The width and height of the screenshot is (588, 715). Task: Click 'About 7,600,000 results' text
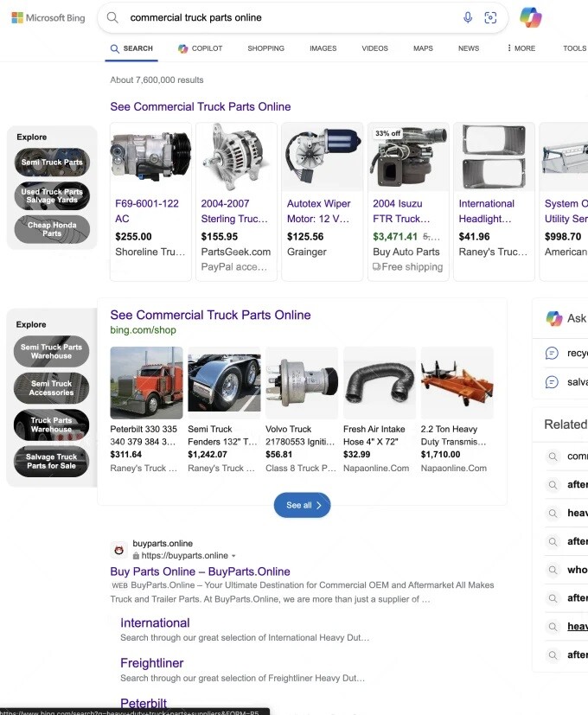(x=157, y=80)
